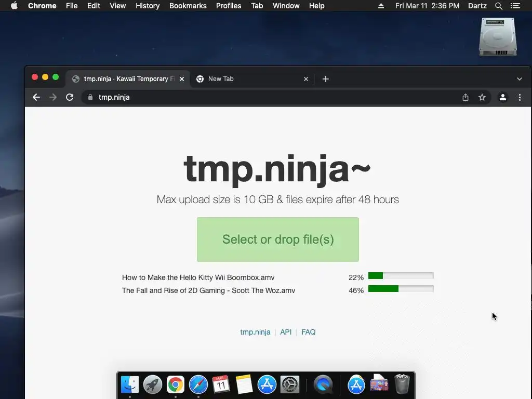Click The Fall and Rise of 2D Gaming filename
532x399 pixels.
pyautogui.click(x=208, y=290)
